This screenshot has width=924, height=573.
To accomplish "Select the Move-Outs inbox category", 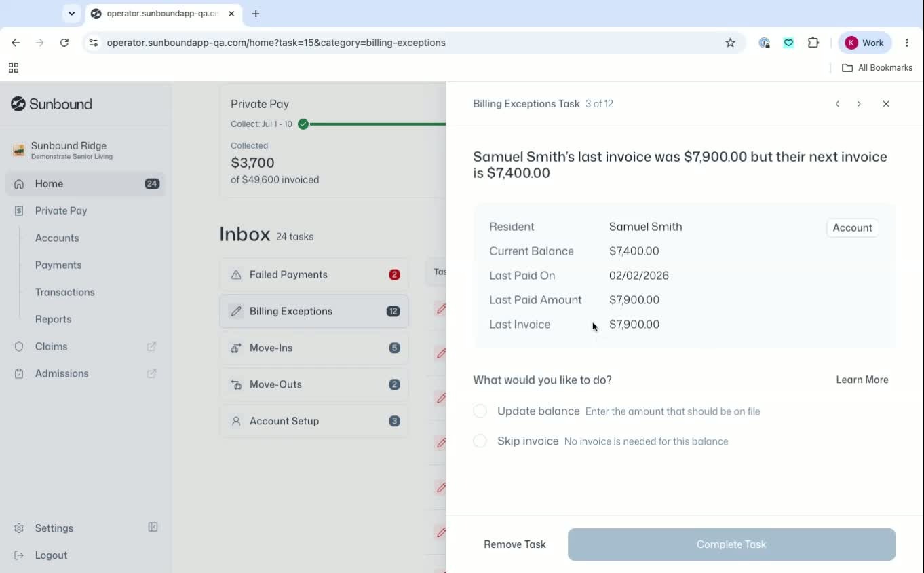I will [314, 384].
